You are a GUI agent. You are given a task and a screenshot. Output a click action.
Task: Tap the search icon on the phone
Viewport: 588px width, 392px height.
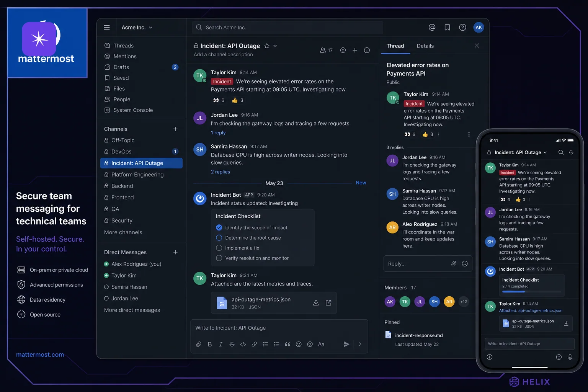(x=561, y=152)
